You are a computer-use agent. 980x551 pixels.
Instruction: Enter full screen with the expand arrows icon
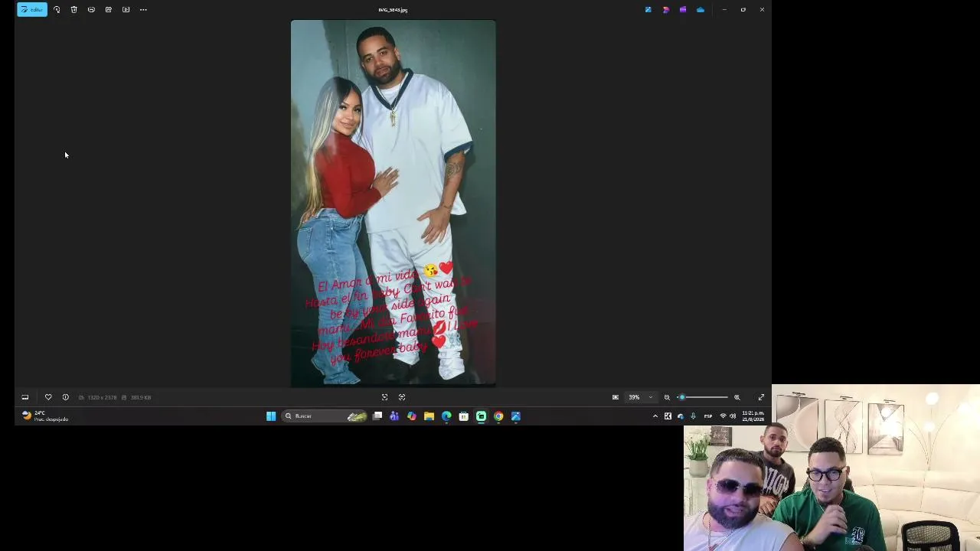[x=761, y=397]
